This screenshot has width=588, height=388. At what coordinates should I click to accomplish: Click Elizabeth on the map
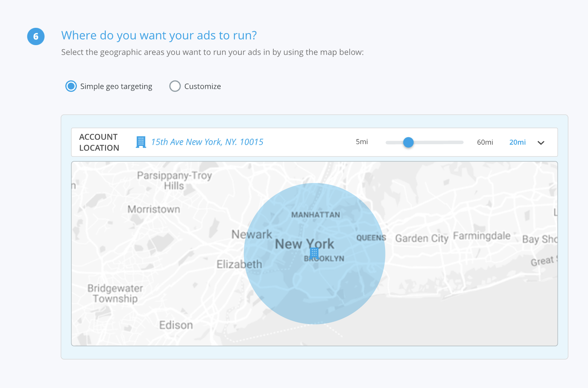pos(239,264)
